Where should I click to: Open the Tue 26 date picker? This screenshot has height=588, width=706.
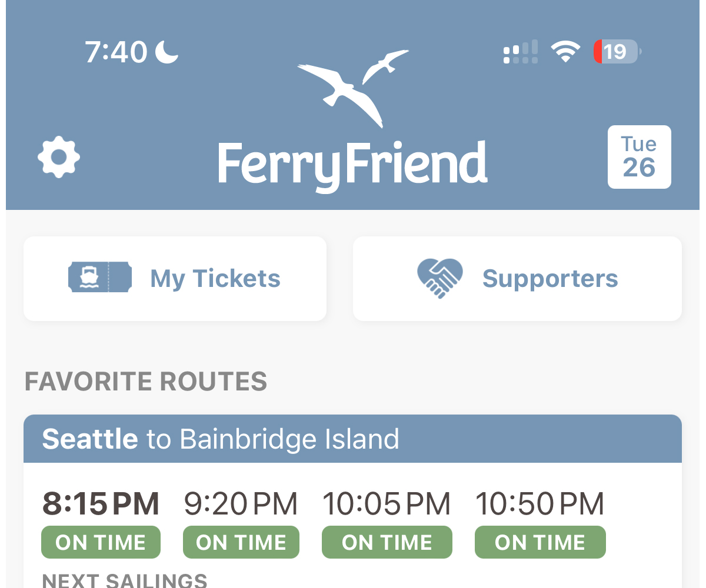coord(639,157)
